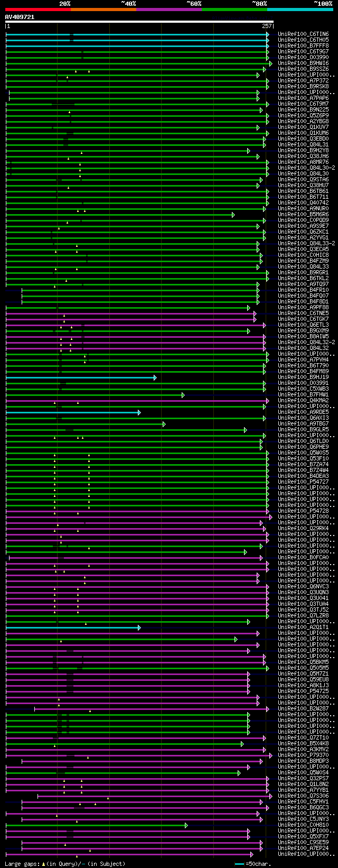Screen dimensions: 338x868
Task: Select the UniRef100_A9S9E7 label
Action: [x=303, y=226]
